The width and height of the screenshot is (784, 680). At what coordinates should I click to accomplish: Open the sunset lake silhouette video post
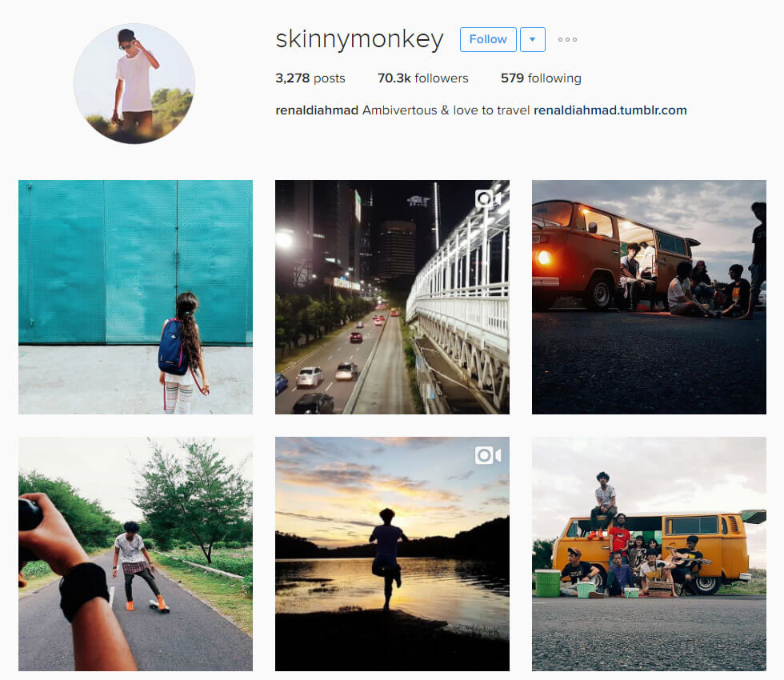(x=392, y=554)
